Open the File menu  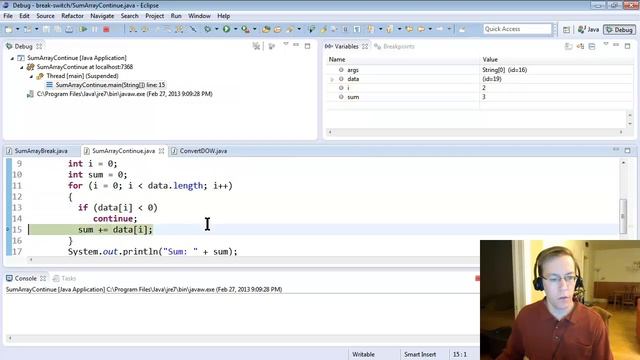tap(8, 16)
